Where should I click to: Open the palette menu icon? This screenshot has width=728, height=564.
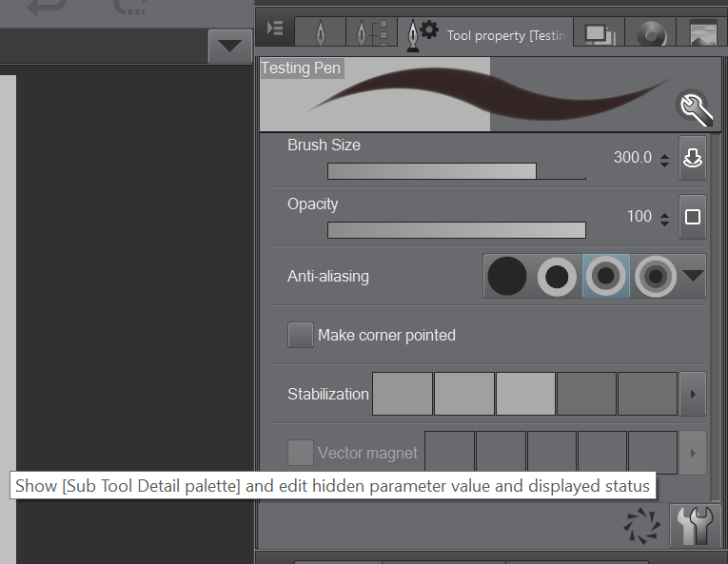click(275, 29)
